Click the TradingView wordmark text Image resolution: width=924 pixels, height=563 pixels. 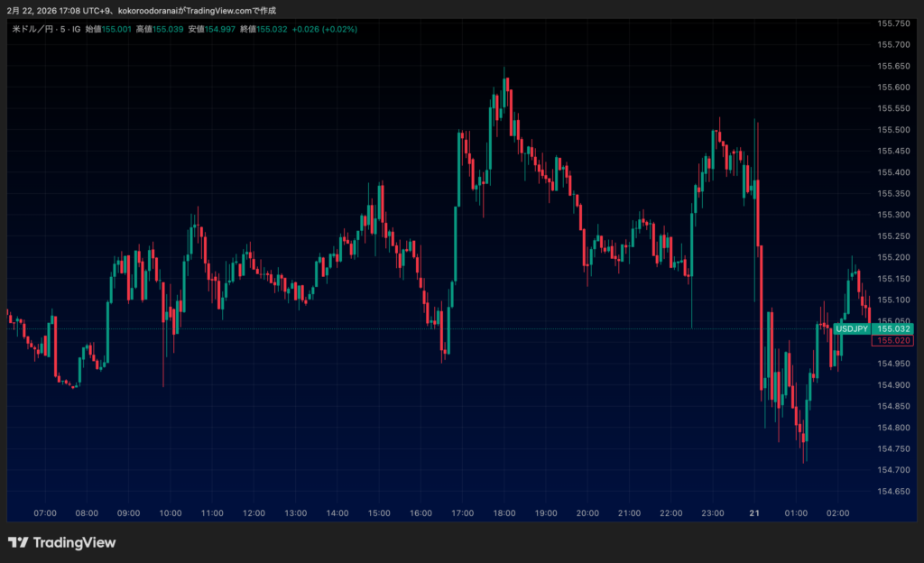point(74,542)
